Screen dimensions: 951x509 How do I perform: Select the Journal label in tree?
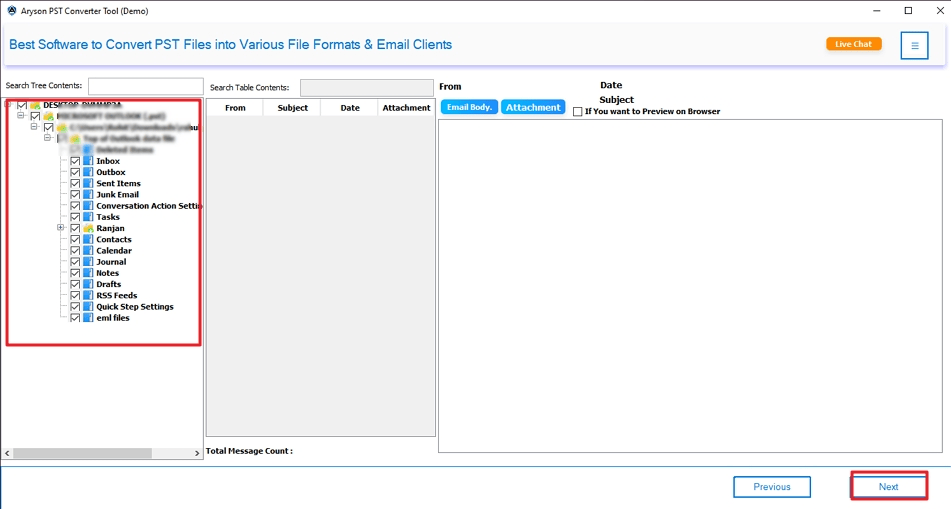[111, 262]
